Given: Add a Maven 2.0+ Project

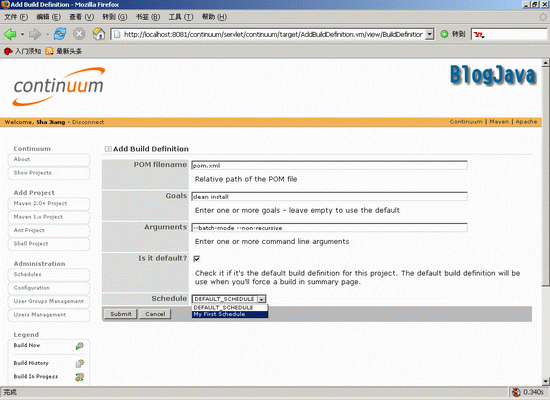Looking at the screenshot, I should pyautogui.click(x=48, y=204).
